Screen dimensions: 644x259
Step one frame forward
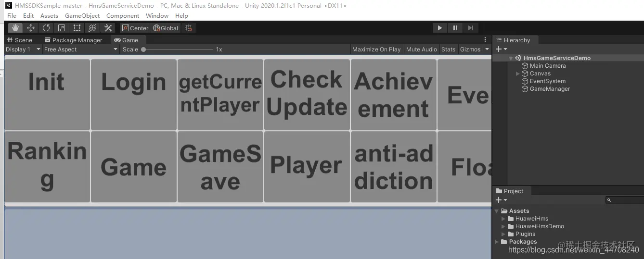(471, 28)
